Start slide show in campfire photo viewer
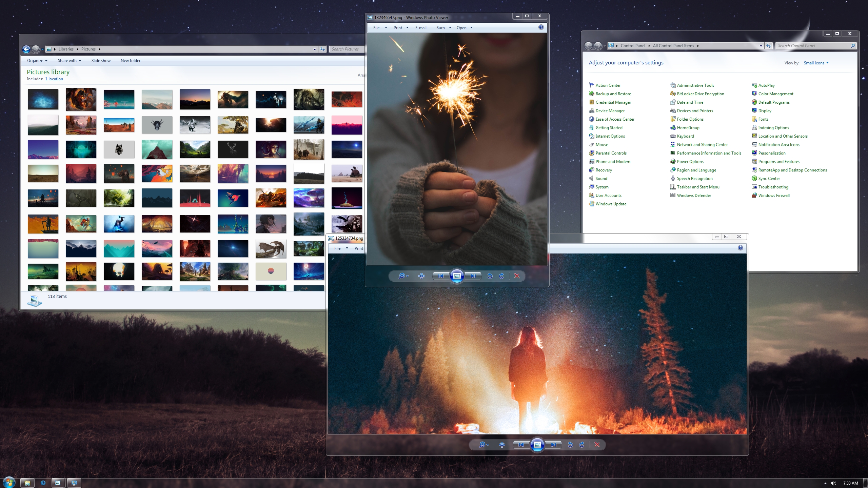 point(537,445)
